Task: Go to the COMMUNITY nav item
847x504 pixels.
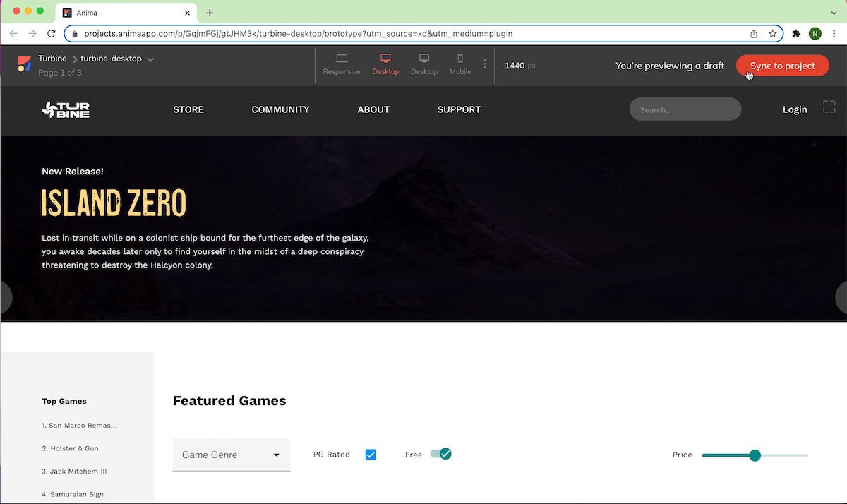Action: [280, 109]
